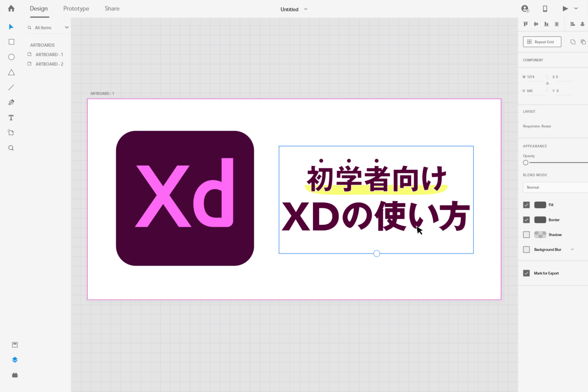Image resolution: width=588 pixels, height=392 pixels.
Task: Edit the height H field
Action: tap(535, 91)
